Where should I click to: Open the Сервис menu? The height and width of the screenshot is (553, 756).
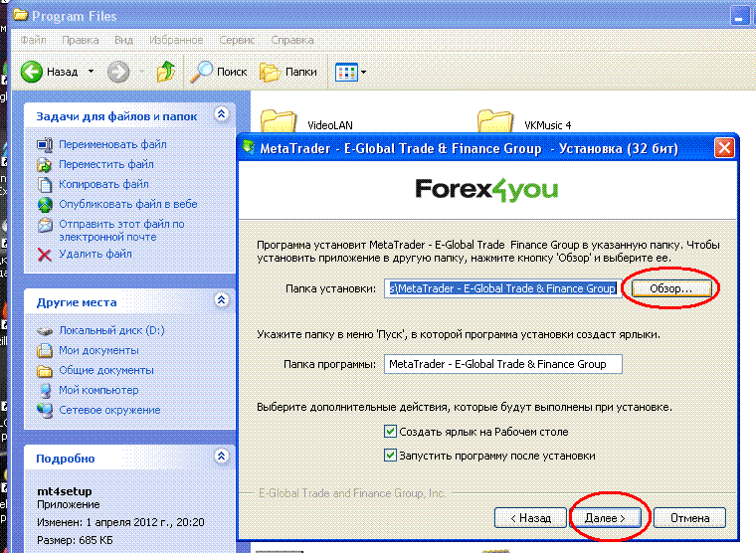237,40
